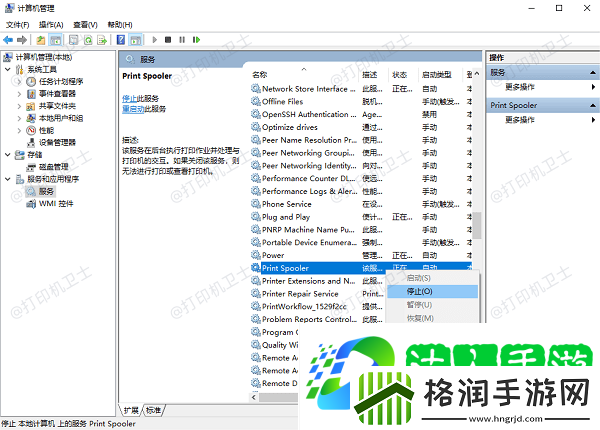Expand the 事件查看器 node arrow
Image resolution: width=600 pixels, height=430 pixels.
click(19, 94)
